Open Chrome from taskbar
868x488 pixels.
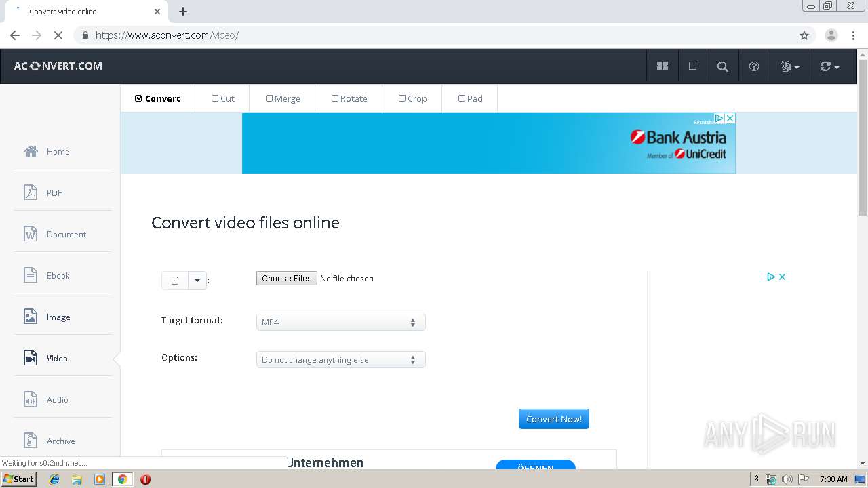coord(122,479)
